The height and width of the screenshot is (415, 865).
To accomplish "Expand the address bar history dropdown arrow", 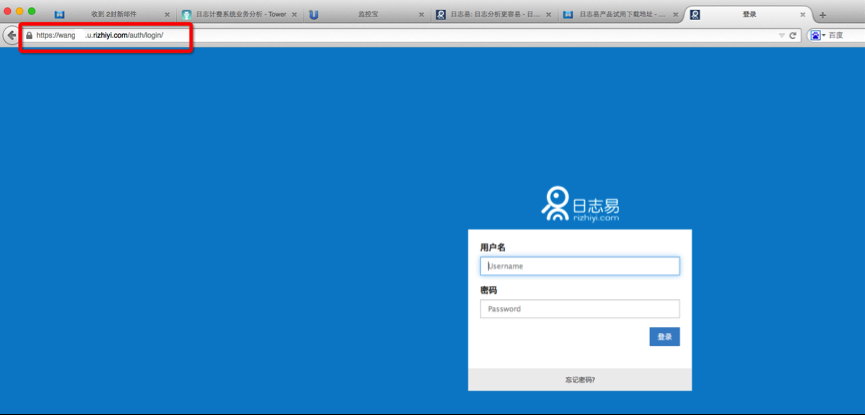I will tap(781, 35).
